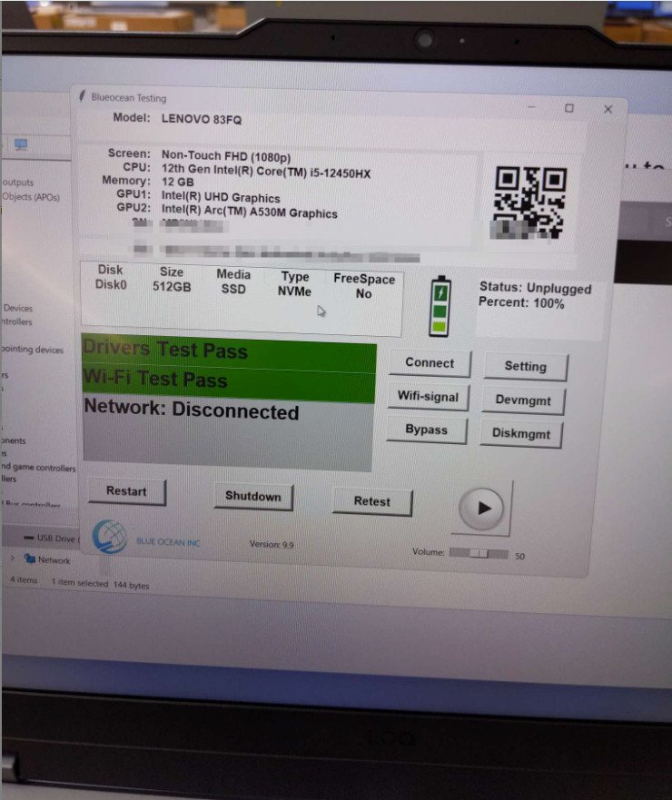The width and height of the screenshot is (672, 800).
Task: Click the Version: 9.9 label
Action: coord(272,545)
